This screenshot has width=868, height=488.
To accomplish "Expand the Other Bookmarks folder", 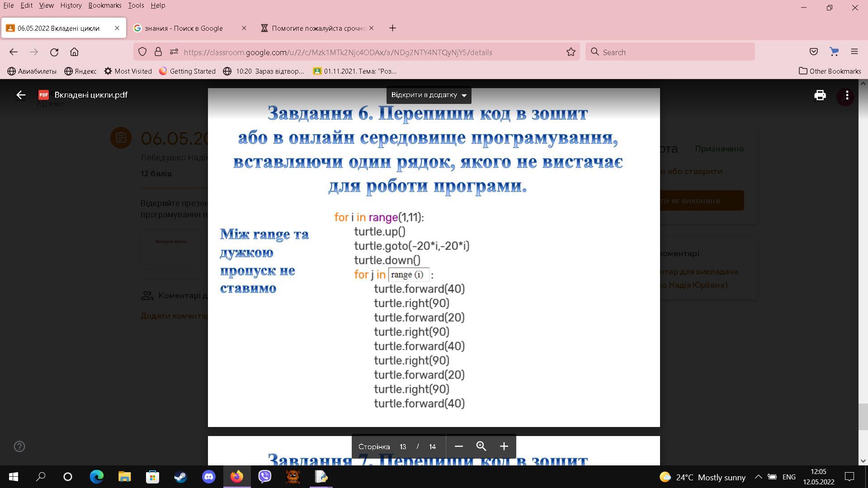I will coord(830,71).
